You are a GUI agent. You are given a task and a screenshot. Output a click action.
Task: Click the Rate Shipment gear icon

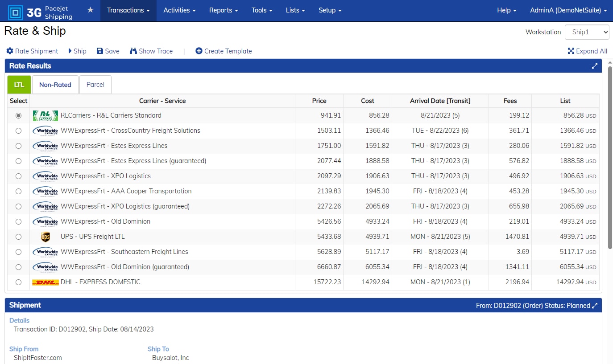click(x=10, y=51)
